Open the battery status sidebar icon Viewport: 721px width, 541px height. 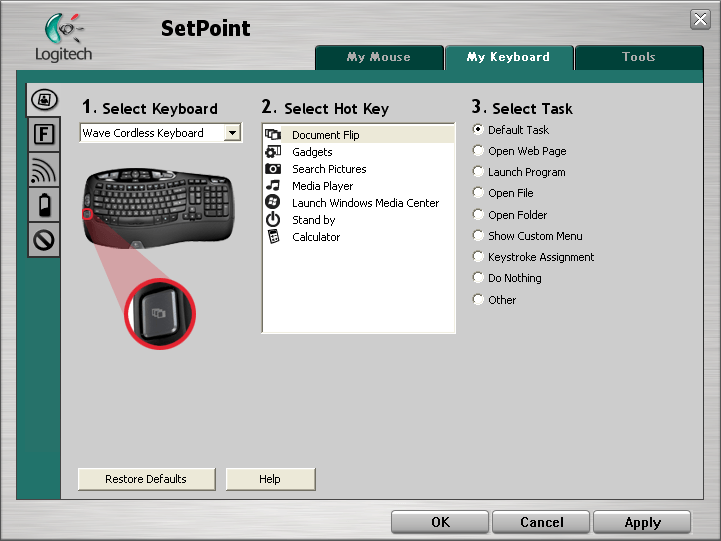[x=44, y=205]
